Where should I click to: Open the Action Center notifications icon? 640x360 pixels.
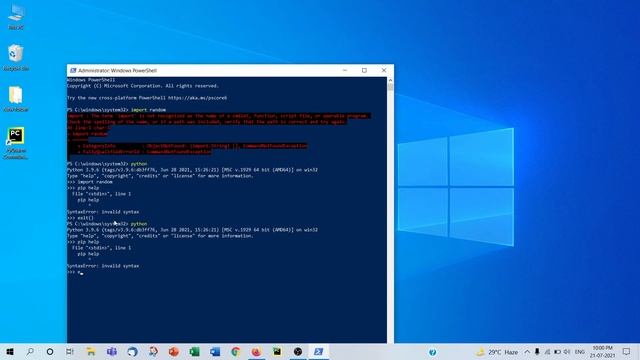coord(627,351)
